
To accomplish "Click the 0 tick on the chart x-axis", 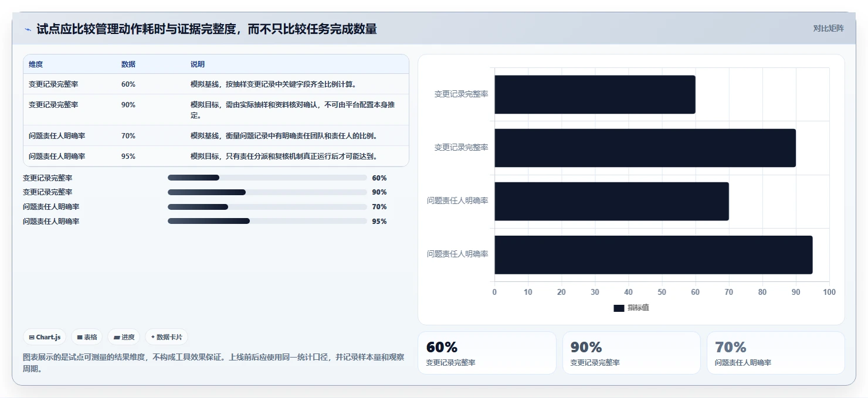I will point(494,292).
